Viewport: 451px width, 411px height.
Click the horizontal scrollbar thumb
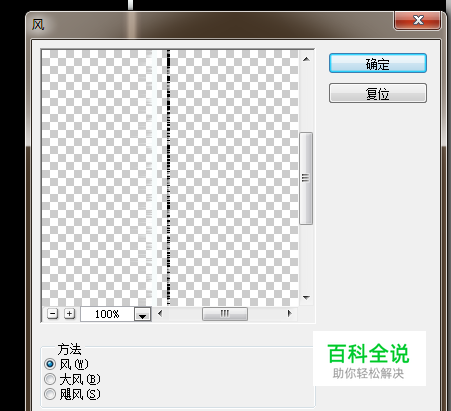(225, 314)
